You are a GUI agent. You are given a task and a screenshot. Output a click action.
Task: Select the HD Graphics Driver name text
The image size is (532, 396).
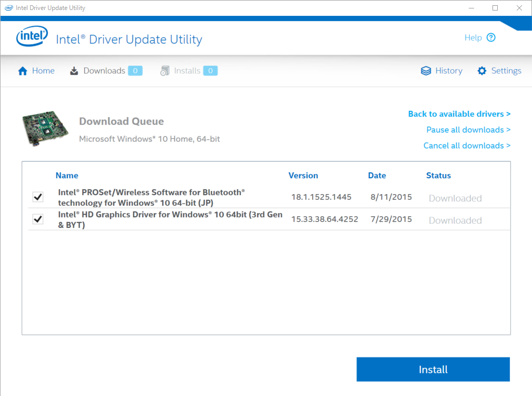170,220
